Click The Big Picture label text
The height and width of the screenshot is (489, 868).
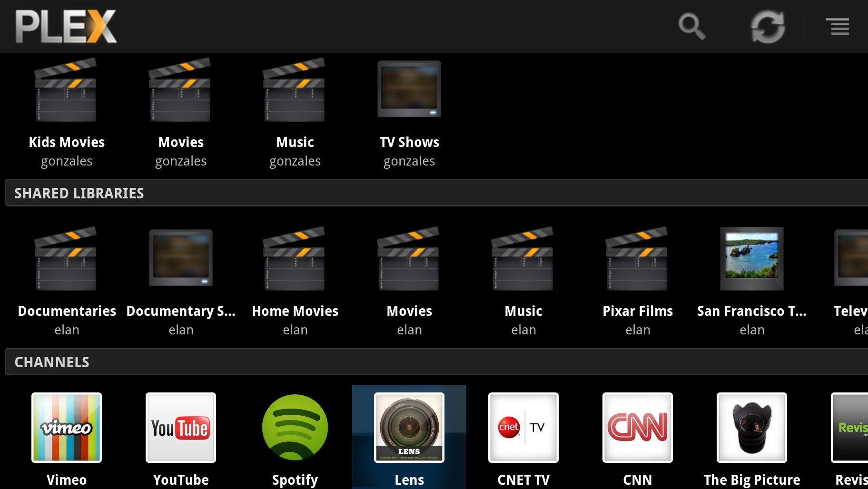752,480
